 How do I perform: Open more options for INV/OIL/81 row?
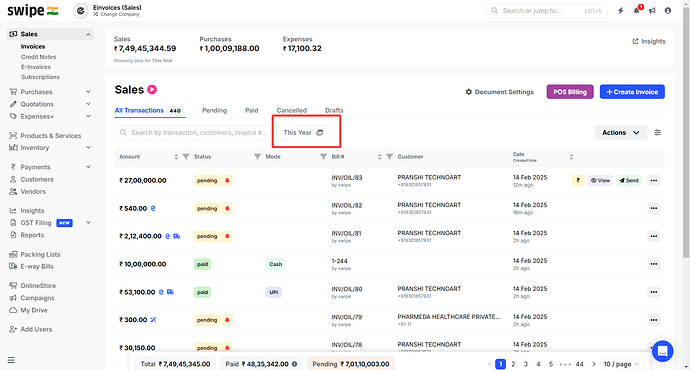[x=653, y=236]
